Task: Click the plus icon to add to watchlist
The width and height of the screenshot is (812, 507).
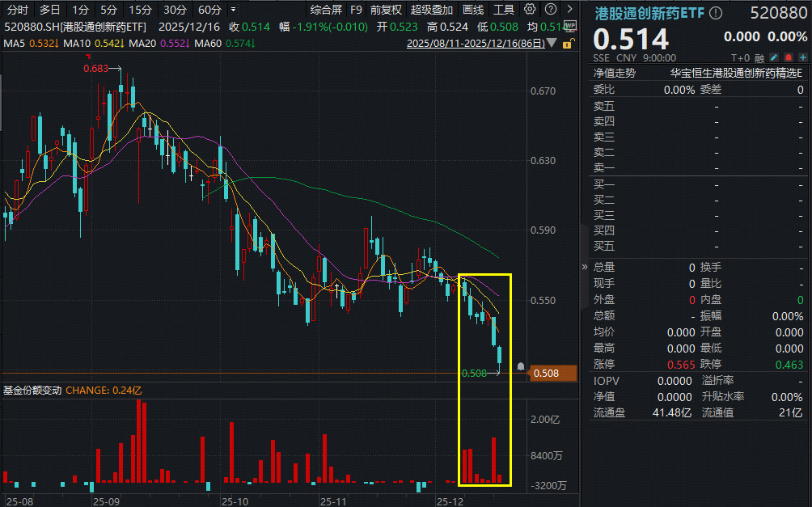Action: 801,57
